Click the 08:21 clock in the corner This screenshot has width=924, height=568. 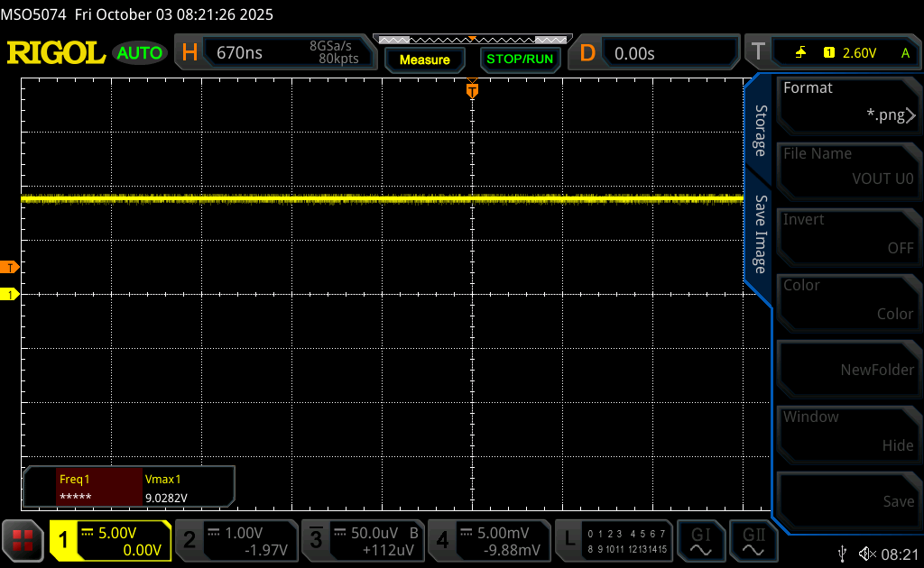pos(900,554)
